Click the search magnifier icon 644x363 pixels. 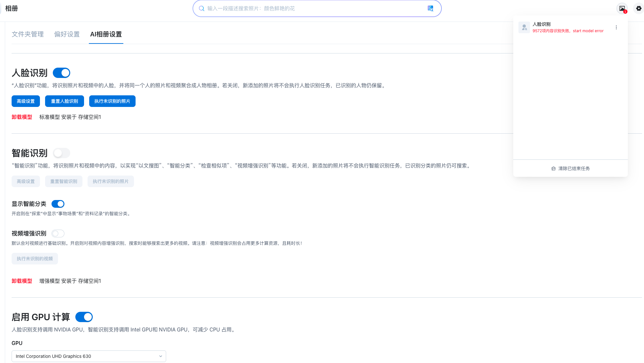pos(202,8)
